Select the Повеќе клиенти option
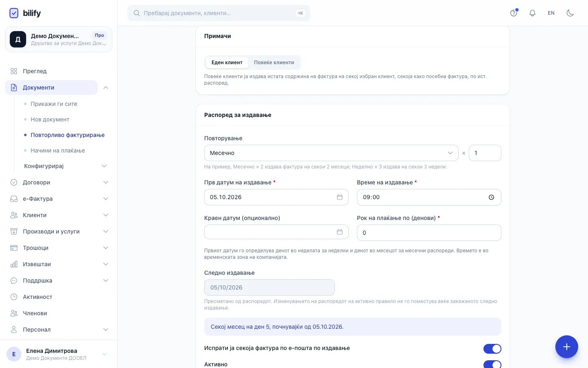Screen dimensions: 588x368 coord(274,63)
